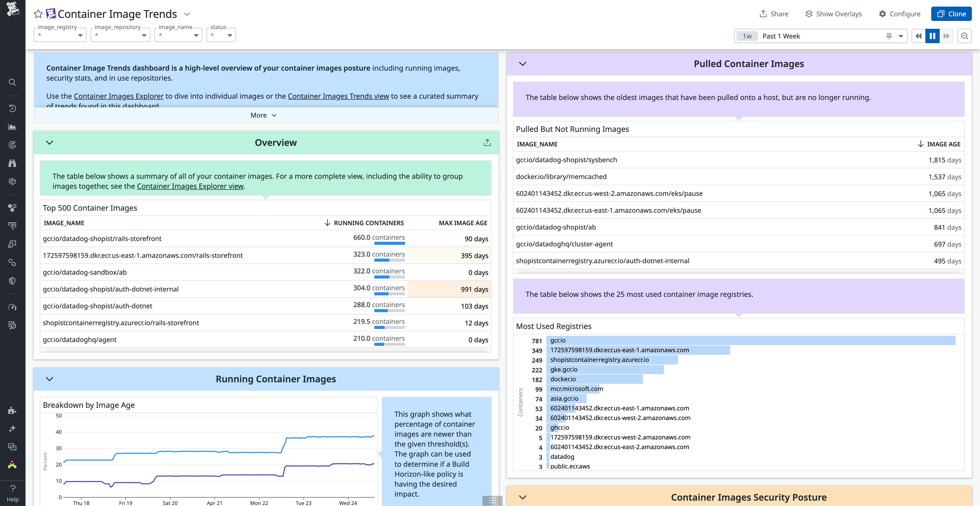Screen dimensions: 980x506
Task: Open Integrations puzzle piece in sidebar
Action: point(12,411)
